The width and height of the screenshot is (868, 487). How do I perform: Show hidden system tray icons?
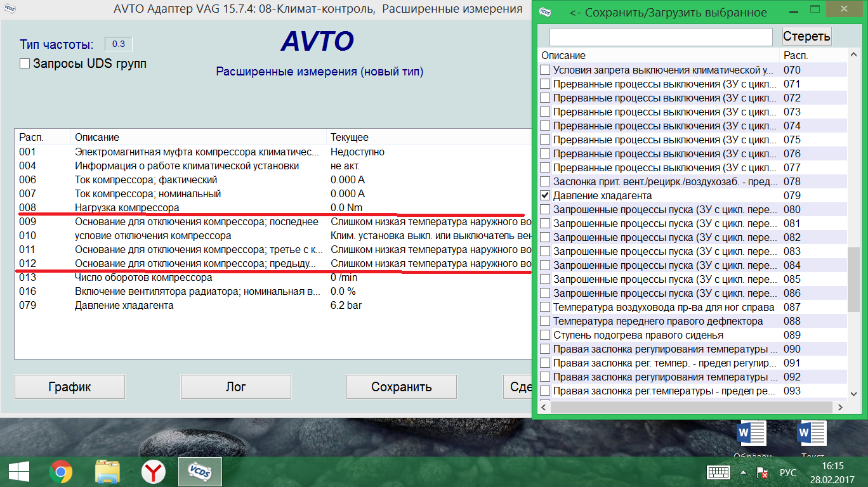pos(743,472)
